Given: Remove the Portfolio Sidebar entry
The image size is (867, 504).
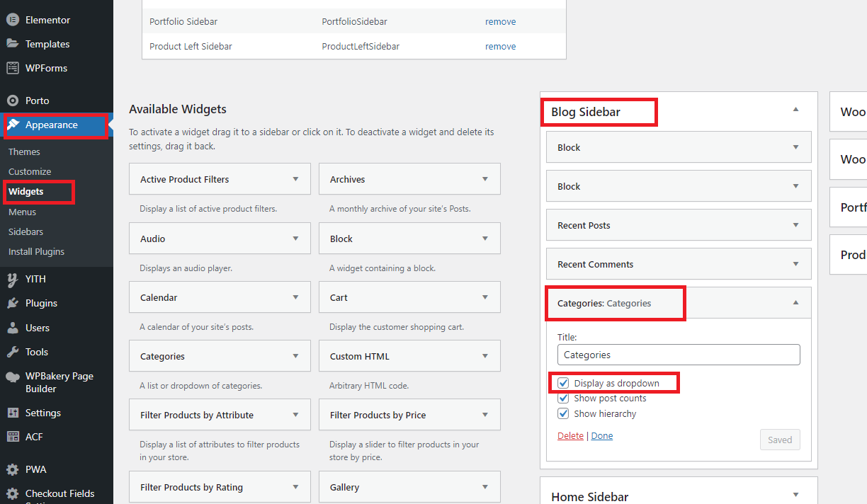Looking at the screenshot, I should pyautogui.click(x=500, y=21).
